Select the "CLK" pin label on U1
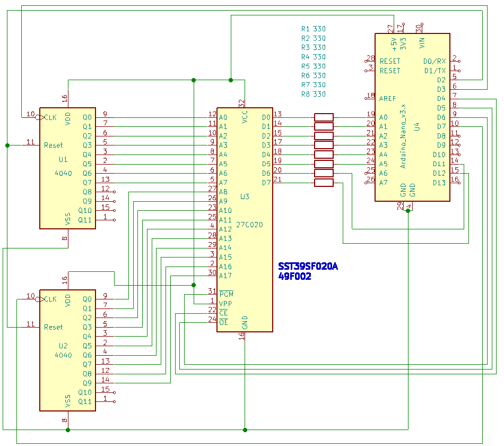This screenshot has height=446, width=504. [x=50, y=117]
